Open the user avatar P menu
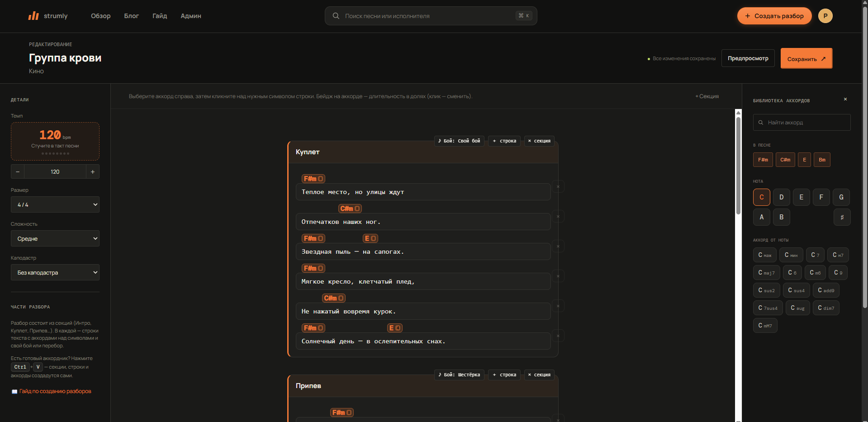This screenshot has height=422, width=868. tap(825, 16)
